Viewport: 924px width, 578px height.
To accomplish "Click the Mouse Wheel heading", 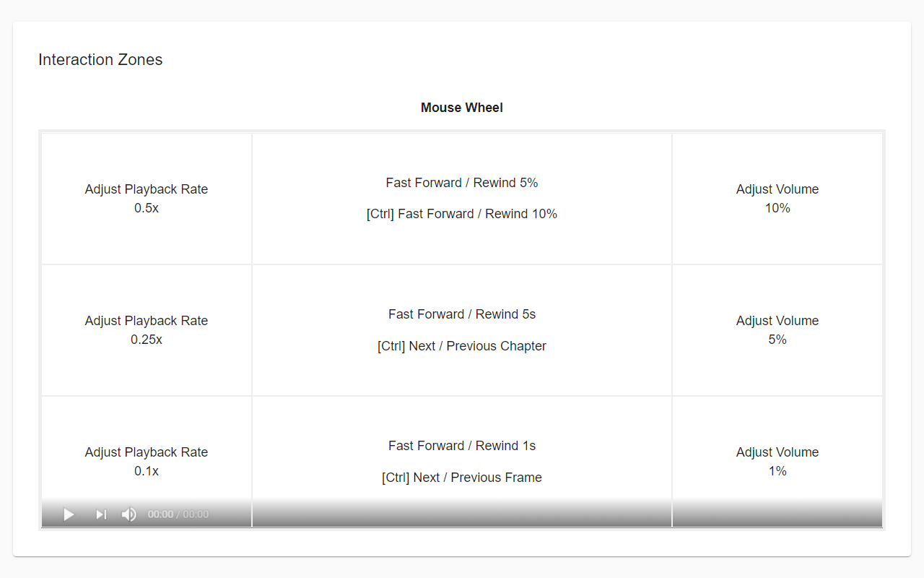I will point(462,108).
